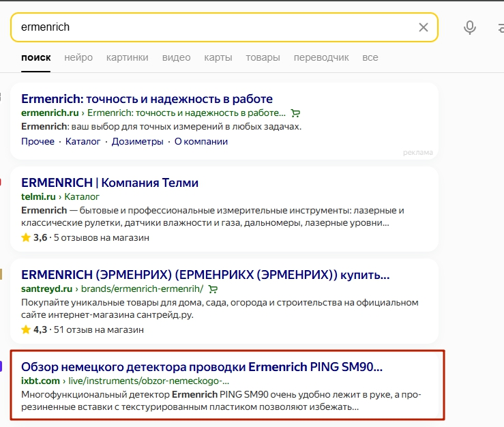Switch to the нейро tab

coord(78,57)
